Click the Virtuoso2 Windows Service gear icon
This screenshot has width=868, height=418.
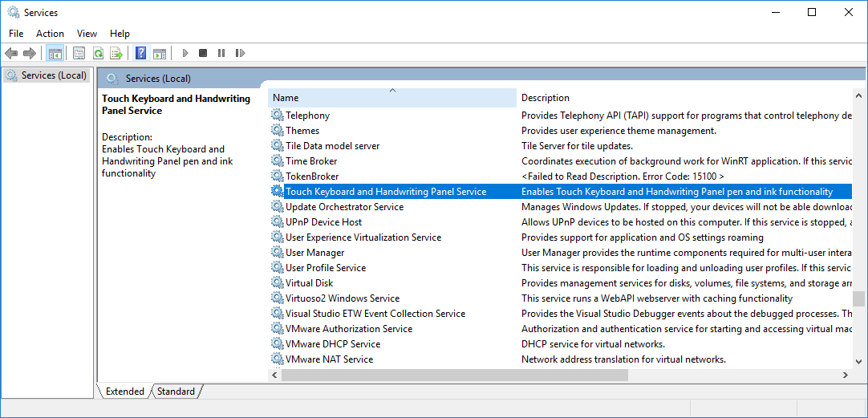(277, 298)
